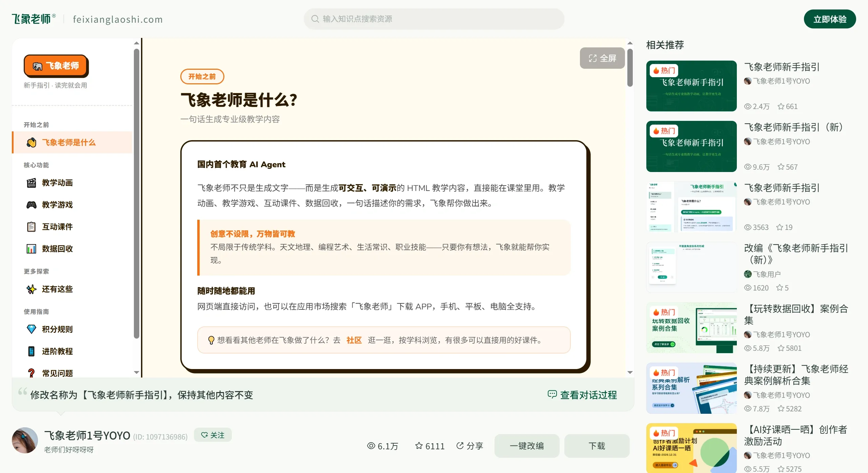The image size is (868, 473).
Task: Click the sidebar scroll up arrow
Action: click(x=137, y=43)
